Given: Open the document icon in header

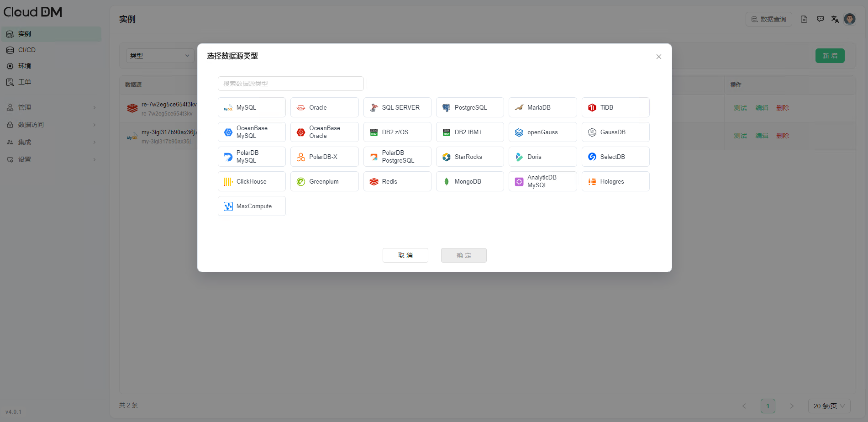Looking at the screenshot, I should click(x=804, y=19).
